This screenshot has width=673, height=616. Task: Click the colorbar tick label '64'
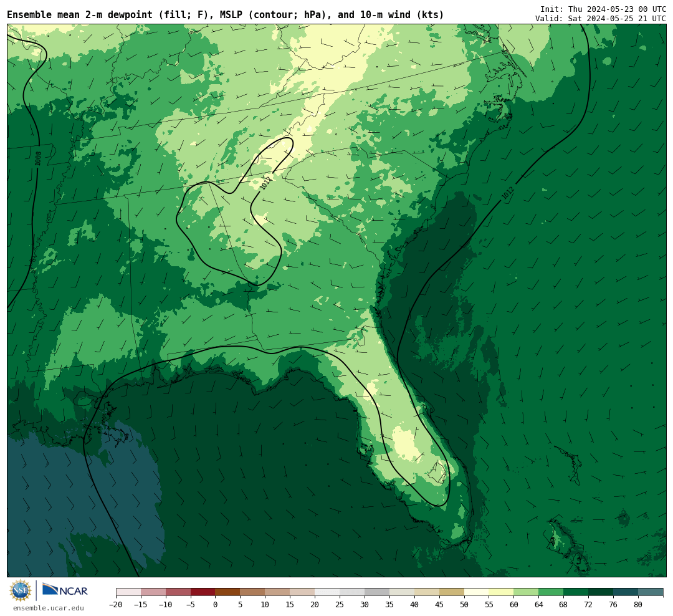coord(539,605)
